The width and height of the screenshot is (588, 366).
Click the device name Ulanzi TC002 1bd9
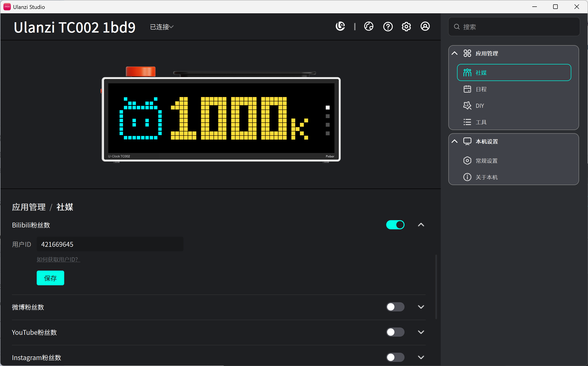click(75, 27)
